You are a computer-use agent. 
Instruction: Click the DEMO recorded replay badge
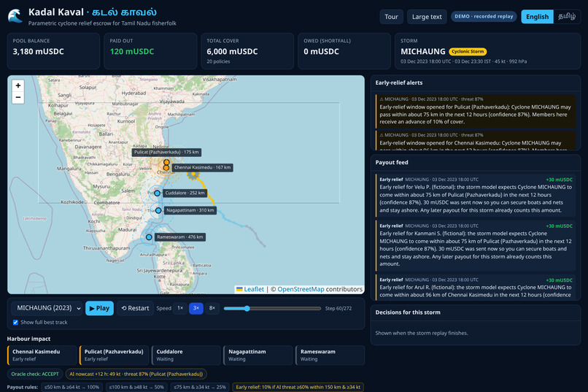pyautogui.click(x=484, y=17)
